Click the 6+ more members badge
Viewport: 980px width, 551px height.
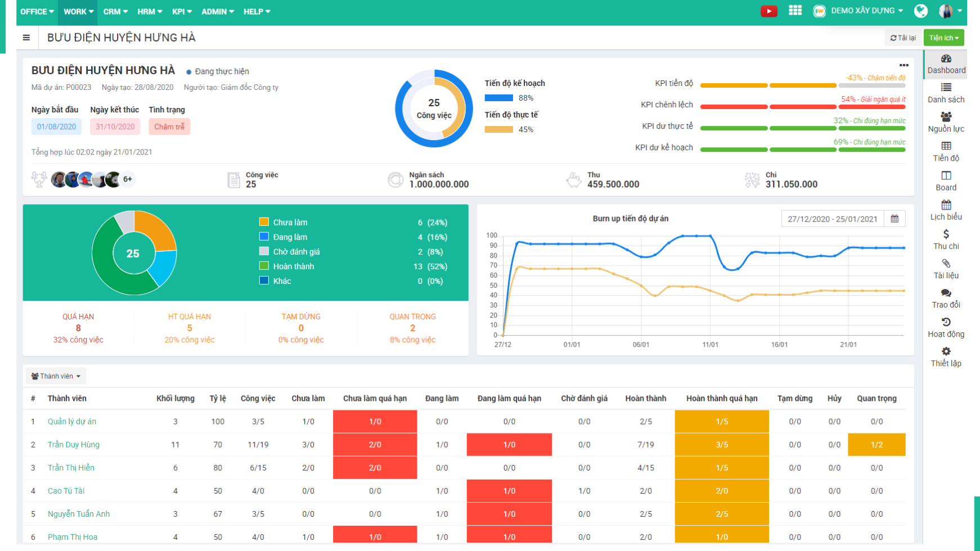point(128,179)
